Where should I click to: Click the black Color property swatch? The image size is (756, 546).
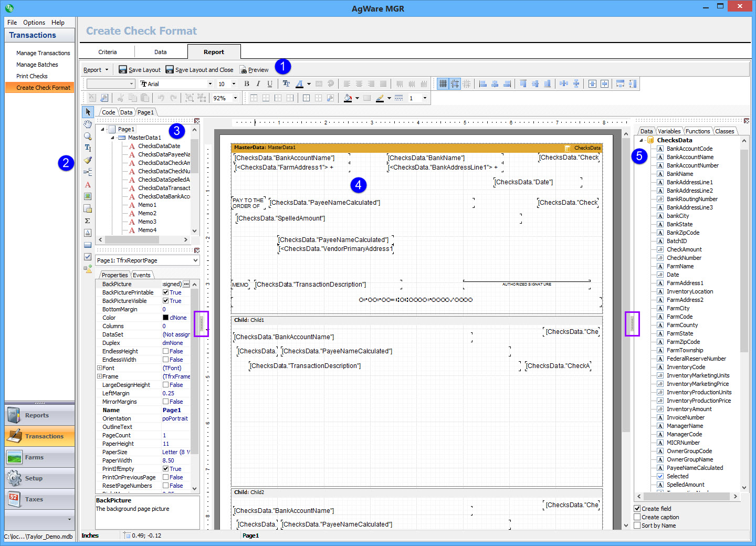[166, 318]
